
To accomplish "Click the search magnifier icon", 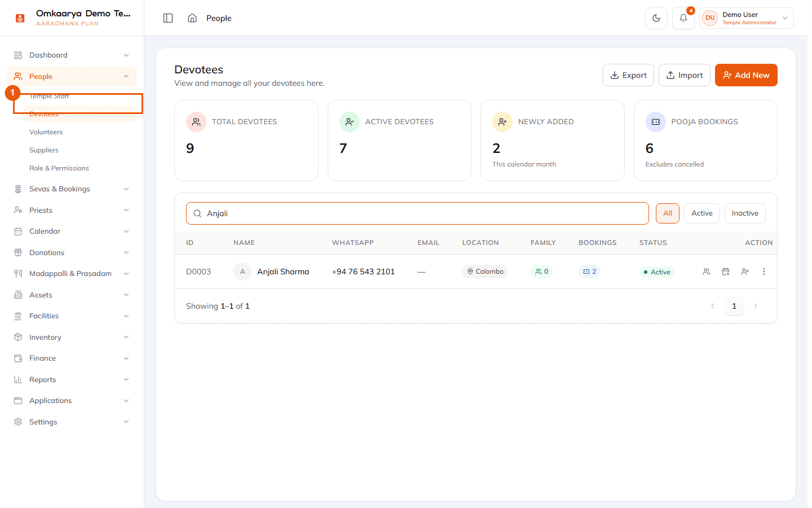I will click(197, 213).
